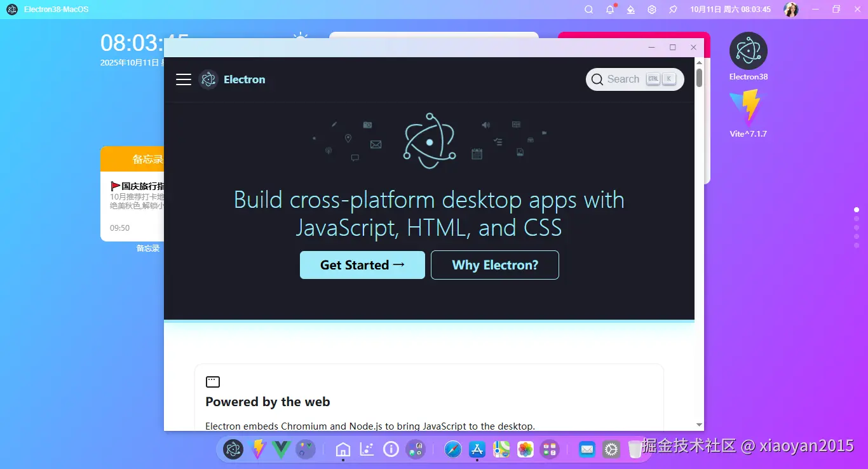Image resolution: width=868 pixels, height=469 pixels.
Task: Select the second desktop page dot
Action: [857, 219]
